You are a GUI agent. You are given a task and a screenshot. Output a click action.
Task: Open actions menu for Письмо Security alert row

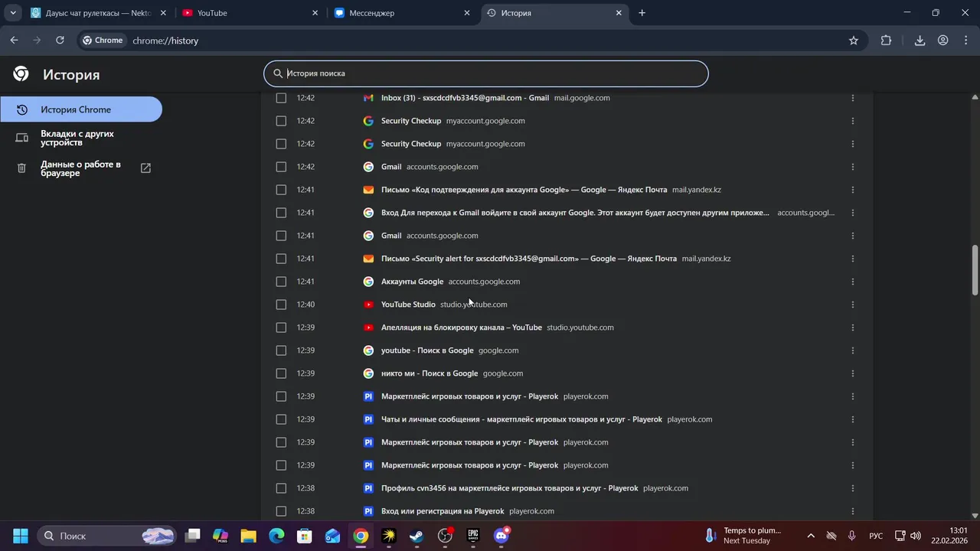click(852, 259)
